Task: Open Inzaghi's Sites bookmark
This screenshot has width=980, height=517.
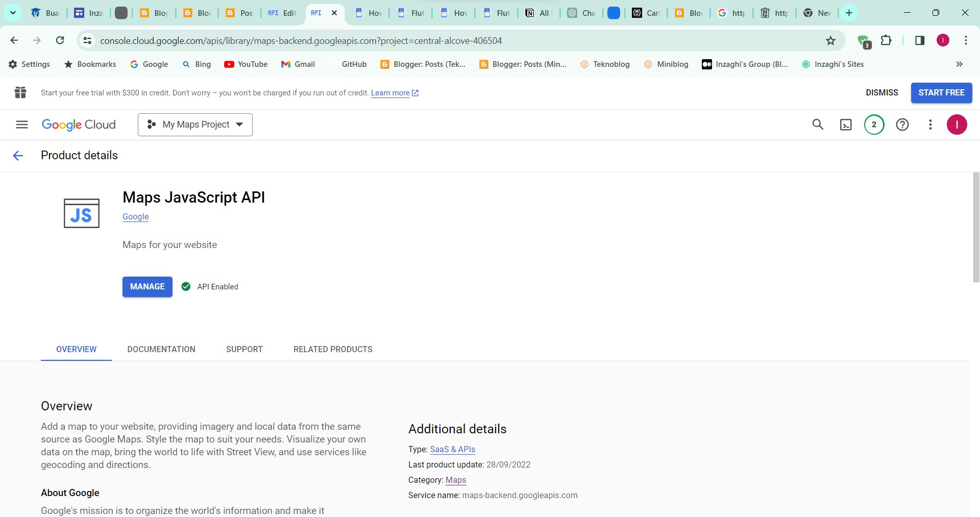Action: coord(833,64)
